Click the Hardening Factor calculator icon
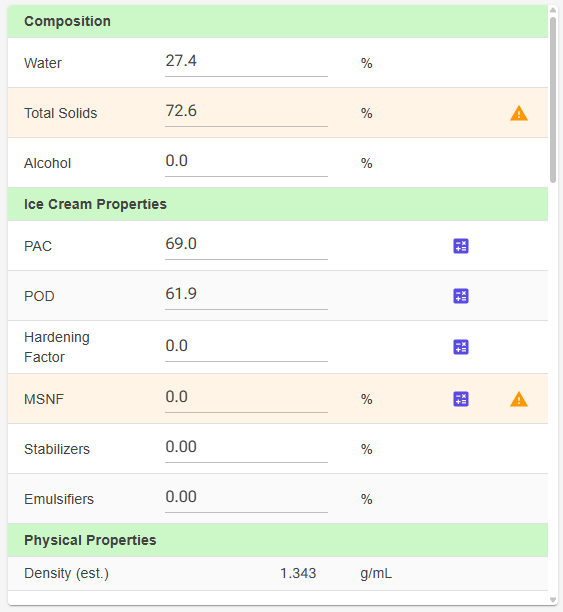Viewport: 563px width, 612px height. (x=461, y=347)
